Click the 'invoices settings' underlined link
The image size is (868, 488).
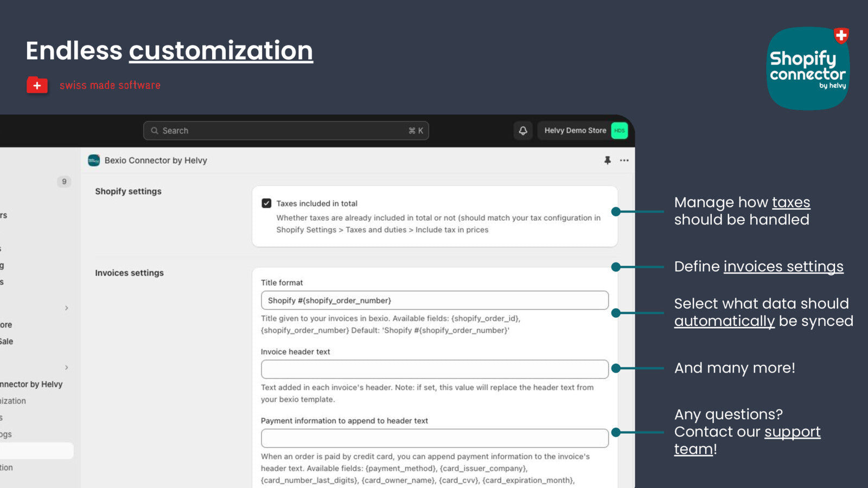tap(783, 267)
